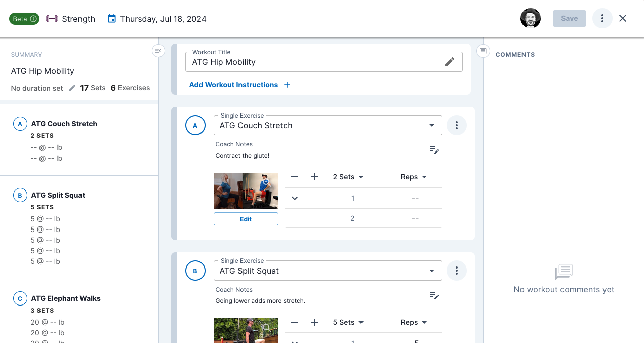Open the 5 Sets dropdown

[348, 322]
